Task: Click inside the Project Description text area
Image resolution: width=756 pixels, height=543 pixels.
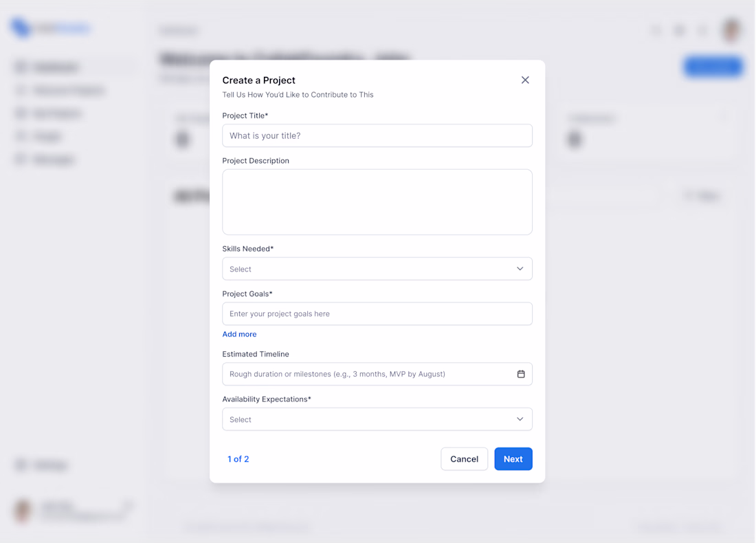Action: click(x=377, y=202)
